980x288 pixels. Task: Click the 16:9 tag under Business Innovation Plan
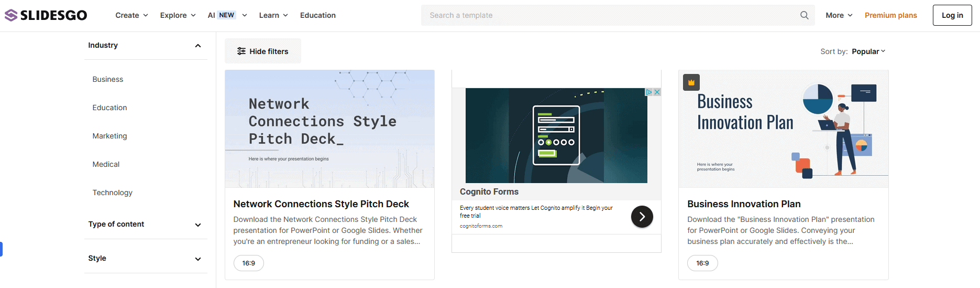pos(702,263)
